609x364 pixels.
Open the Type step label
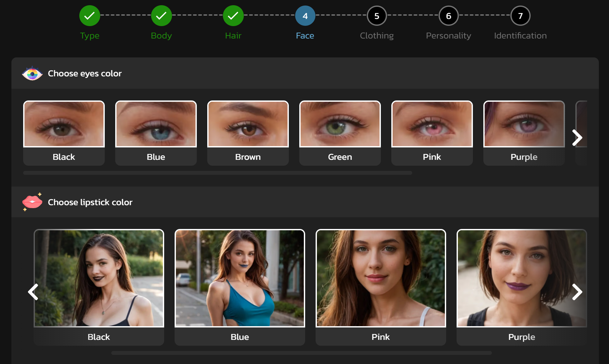(90, 36)
